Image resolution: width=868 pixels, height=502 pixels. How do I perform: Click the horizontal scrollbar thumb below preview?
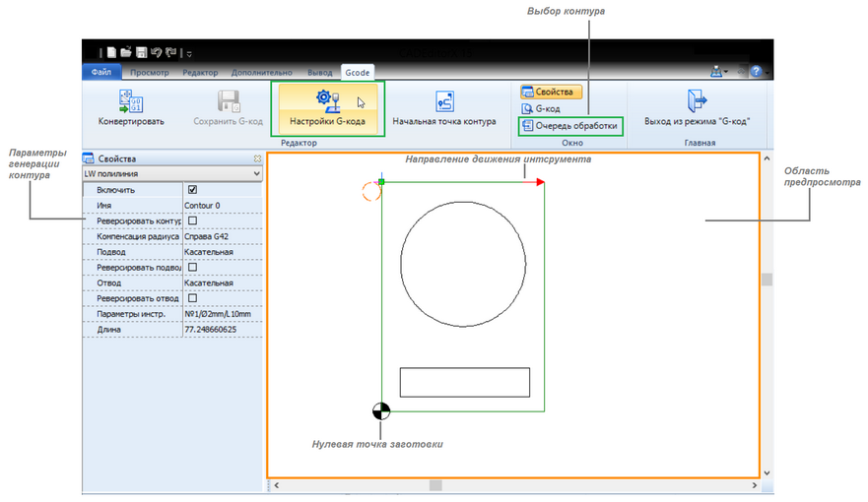tap(435, 485)
